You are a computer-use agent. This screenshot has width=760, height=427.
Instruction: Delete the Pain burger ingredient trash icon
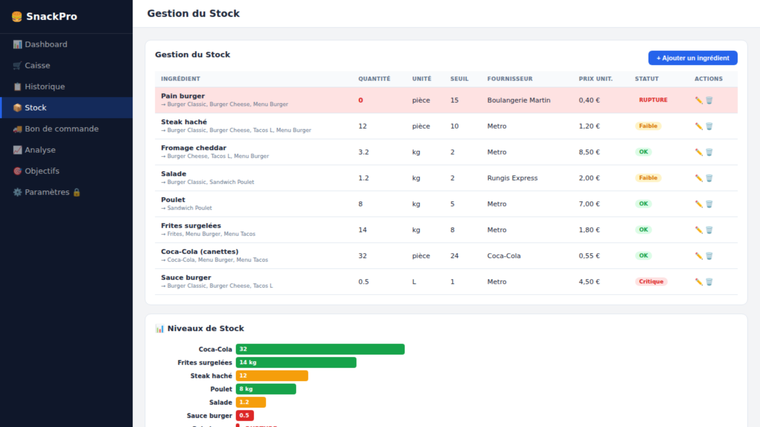[709, 100]
